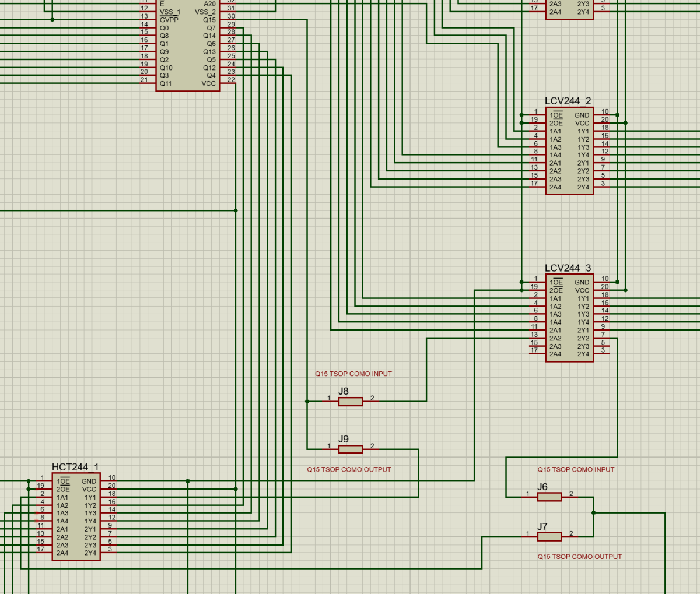Click the LCV244_3 chip body
The height and width of the screenshot is (594, 700).
(569, 318)
